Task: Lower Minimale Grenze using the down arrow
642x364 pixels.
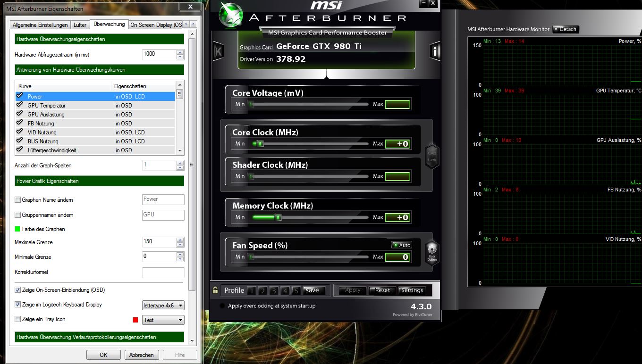Action: click(x=180, y=260)
